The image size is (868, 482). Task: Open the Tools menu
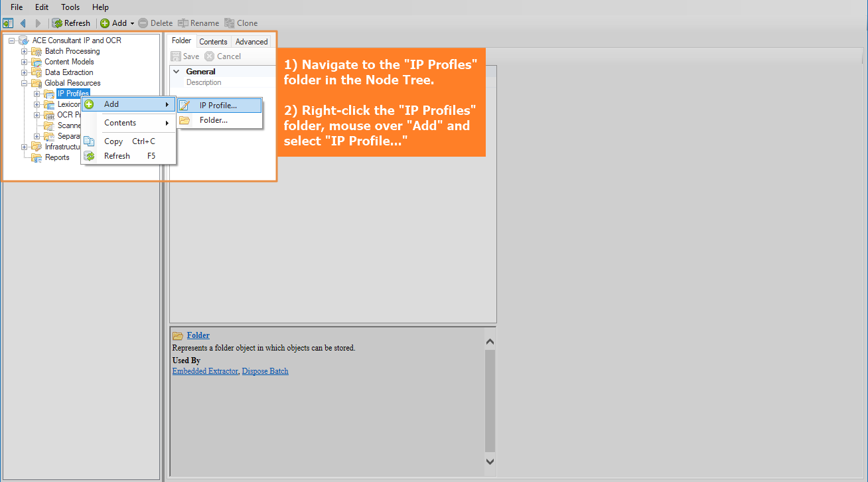click(x=70, y=7)
